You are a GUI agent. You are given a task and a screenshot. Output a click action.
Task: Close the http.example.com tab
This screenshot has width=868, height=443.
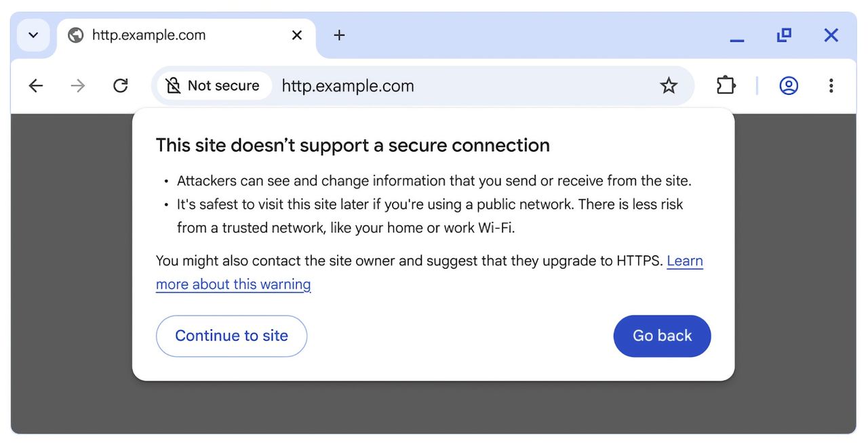[296, 35]
